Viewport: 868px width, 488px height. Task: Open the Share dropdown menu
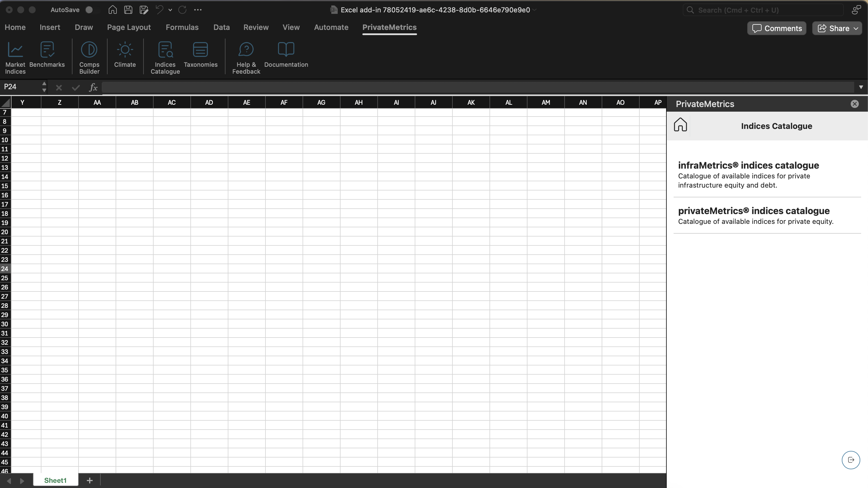click(856, 28)
